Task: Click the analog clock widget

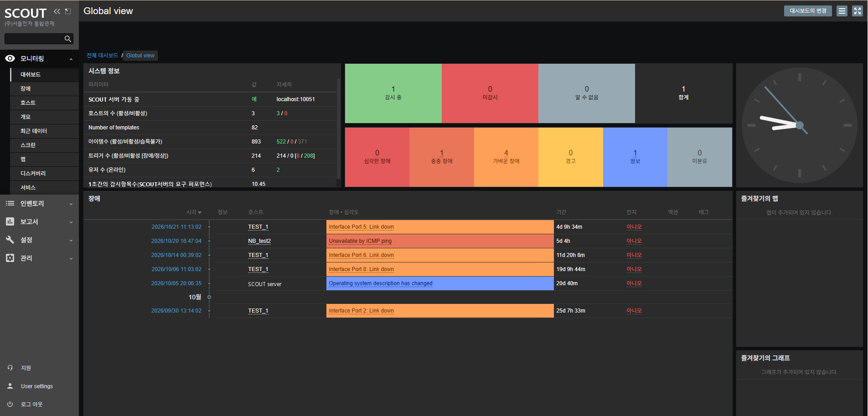Action: tap(799, 125)
